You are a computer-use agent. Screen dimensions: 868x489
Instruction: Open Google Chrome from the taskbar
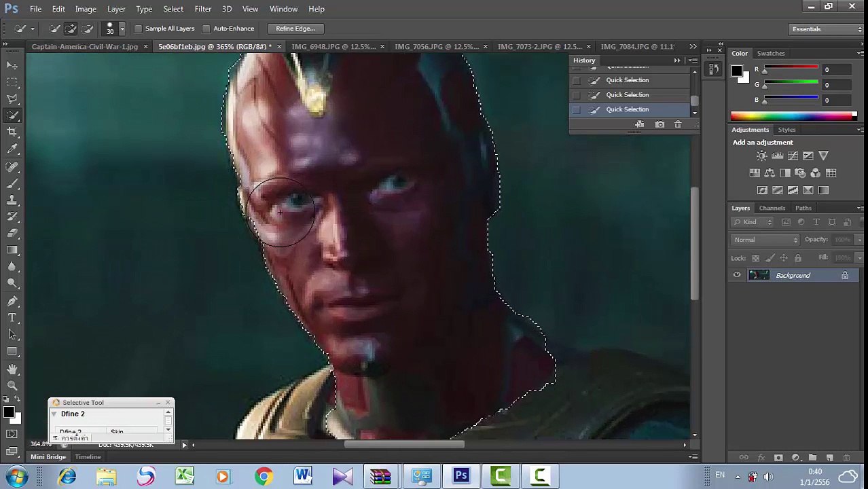point(264,476)
